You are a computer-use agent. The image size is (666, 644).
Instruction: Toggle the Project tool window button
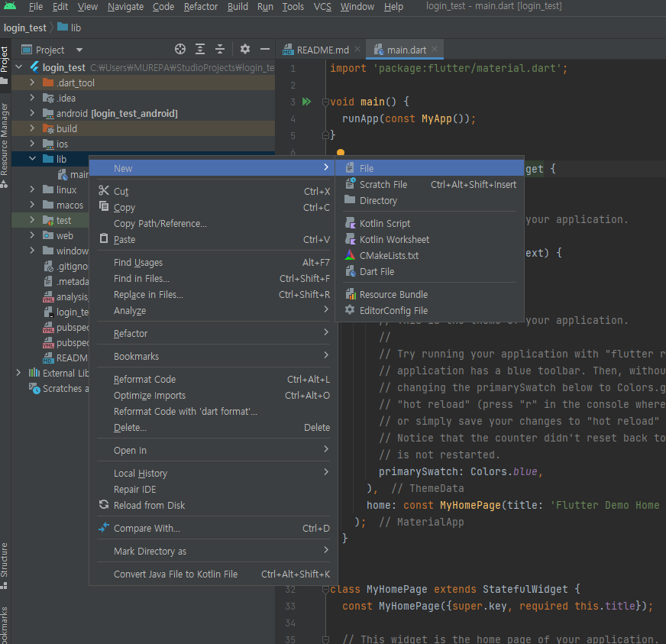coord(5,65)
